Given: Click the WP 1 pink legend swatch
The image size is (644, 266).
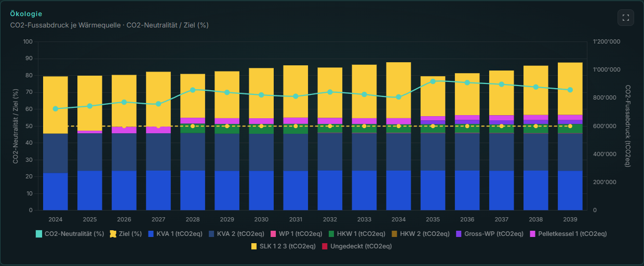Looking at the screenshot, I should coord(273,234).
